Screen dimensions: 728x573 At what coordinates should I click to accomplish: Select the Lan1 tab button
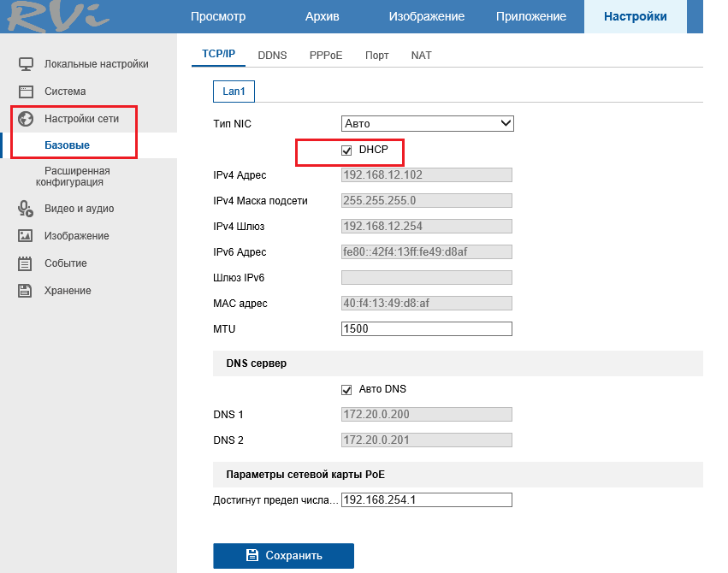coord(234,92)
